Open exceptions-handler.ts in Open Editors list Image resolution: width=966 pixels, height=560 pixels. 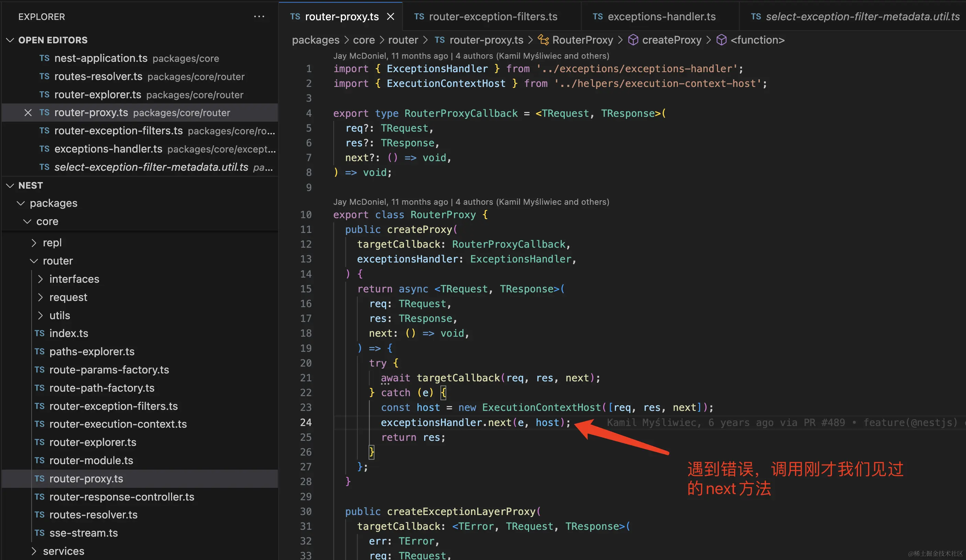[140, 149]
